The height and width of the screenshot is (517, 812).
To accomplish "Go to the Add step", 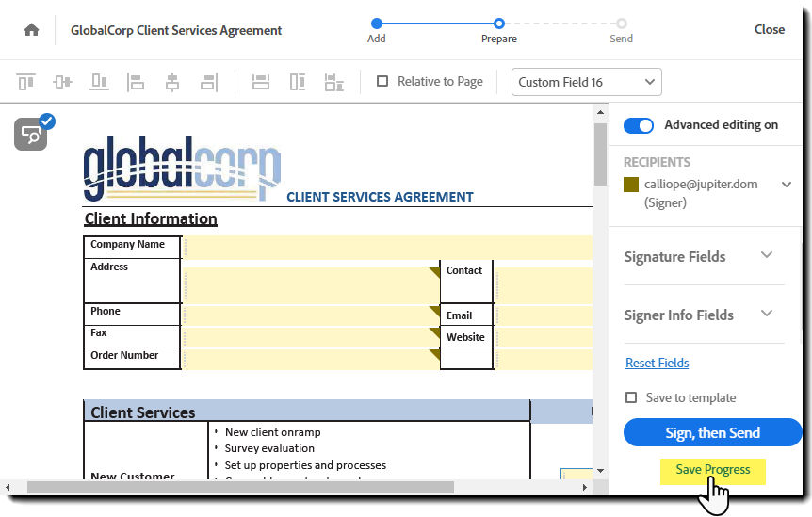I will [x=377, y=24].
